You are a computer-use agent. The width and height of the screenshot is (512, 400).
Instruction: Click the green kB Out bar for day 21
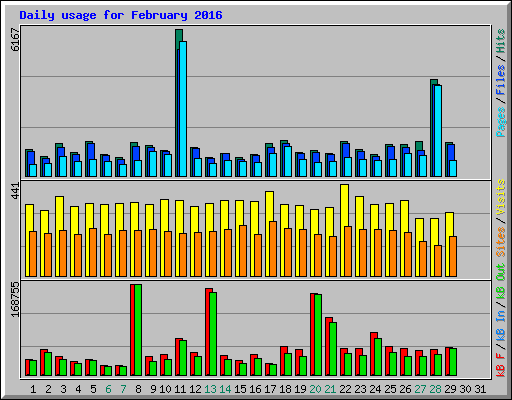tap(333, 349)
